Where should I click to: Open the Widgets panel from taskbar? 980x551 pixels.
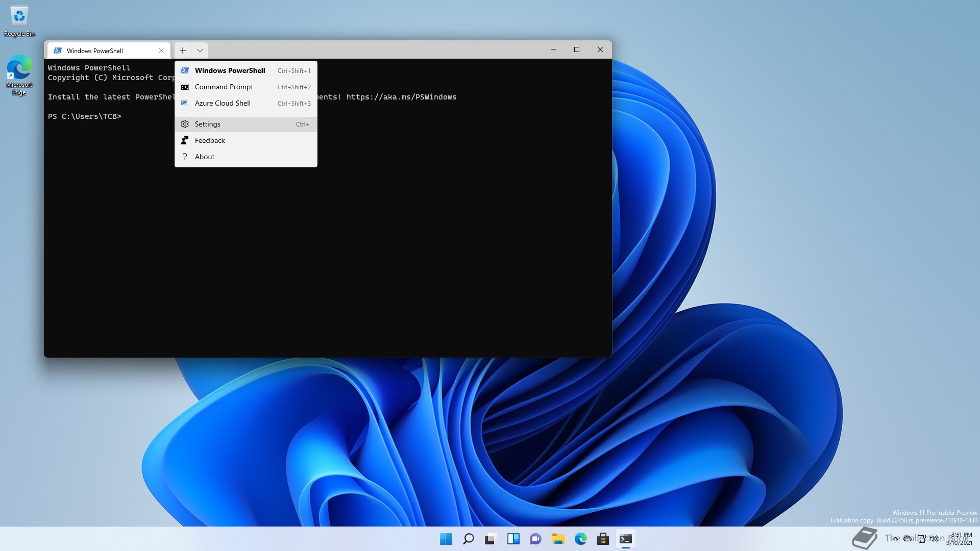point(513,539)
